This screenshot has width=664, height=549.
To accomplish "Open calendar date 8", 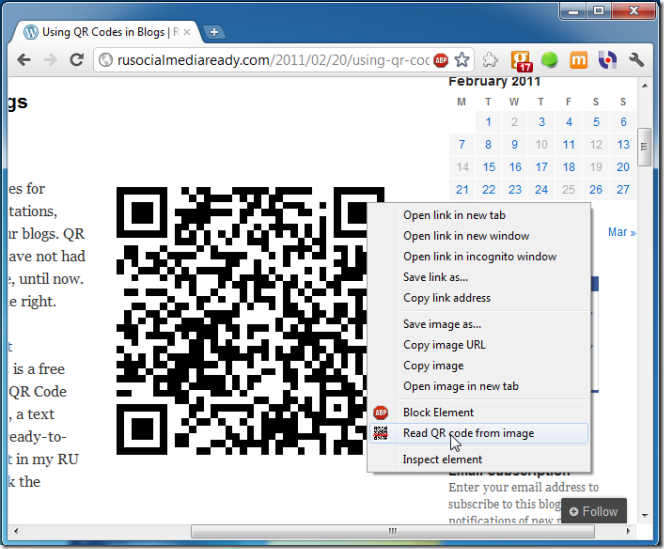I will [488, 144].
